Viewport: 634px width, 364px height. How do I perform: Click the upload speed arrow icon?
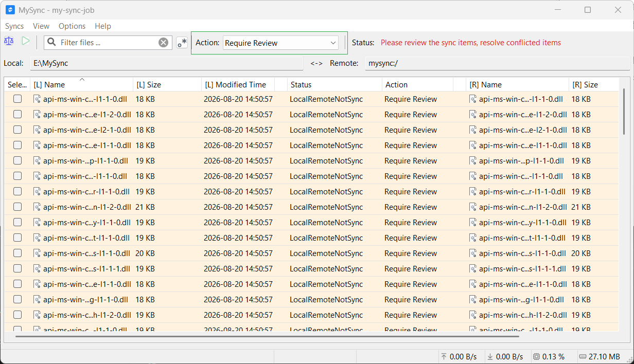coord(444,357)
